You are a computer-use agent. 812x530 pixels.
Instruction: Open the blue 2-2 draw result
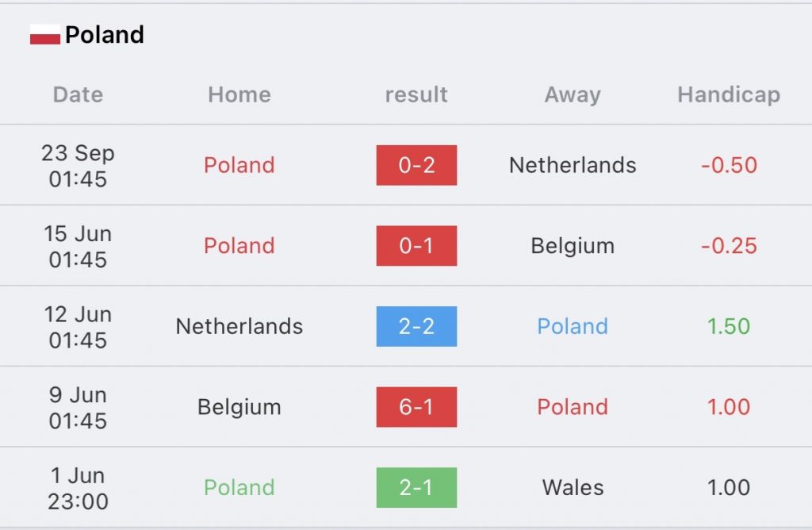416,326
